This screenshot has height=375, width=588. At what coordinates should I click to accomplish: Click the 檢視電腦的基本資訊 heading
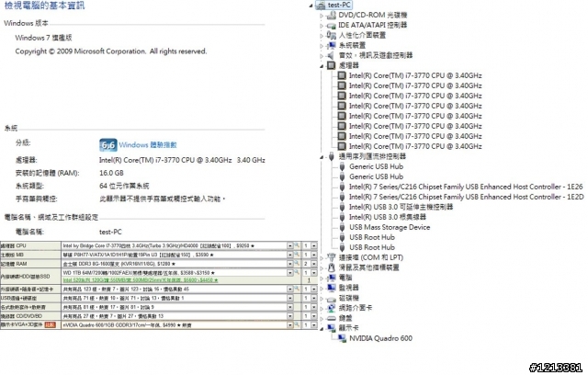pyautogui.click(x=44, y=6)
